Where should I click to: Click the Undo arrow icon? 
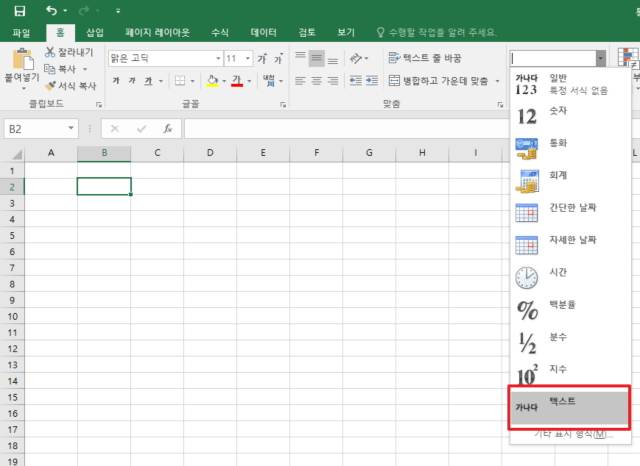click(51, 11)
